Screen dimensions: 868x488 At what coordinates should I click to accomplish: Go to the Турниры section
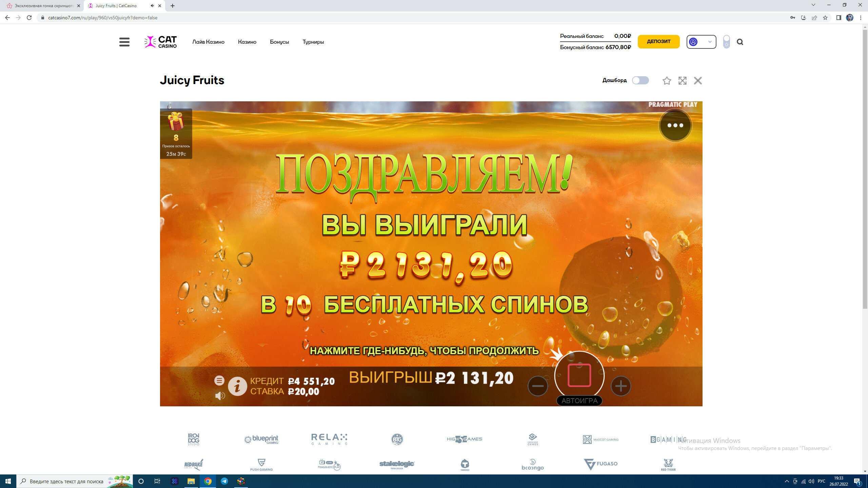pyautogui.click(x=313, y=42)
